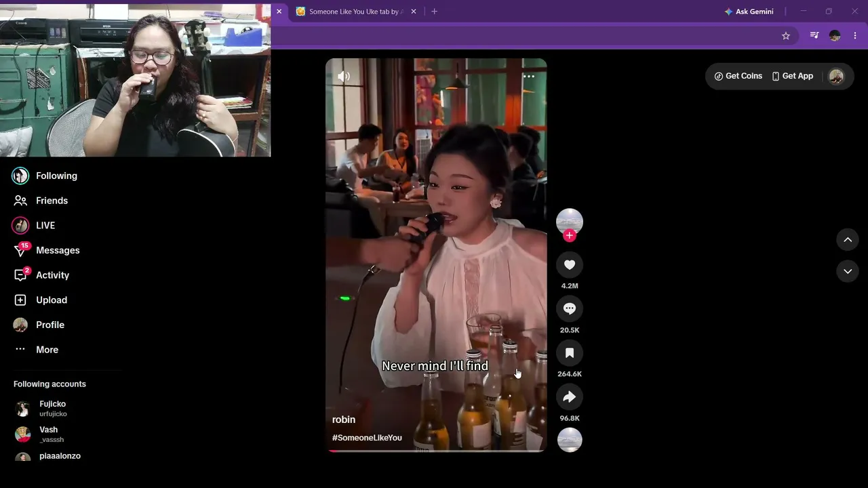
Task: Open the video's three-dot options menu
Action: point(529,77)
